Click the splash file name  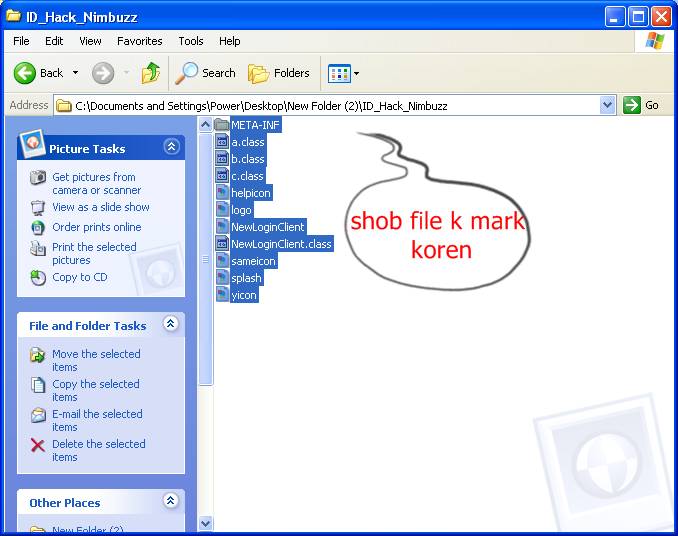click(246, 278)
